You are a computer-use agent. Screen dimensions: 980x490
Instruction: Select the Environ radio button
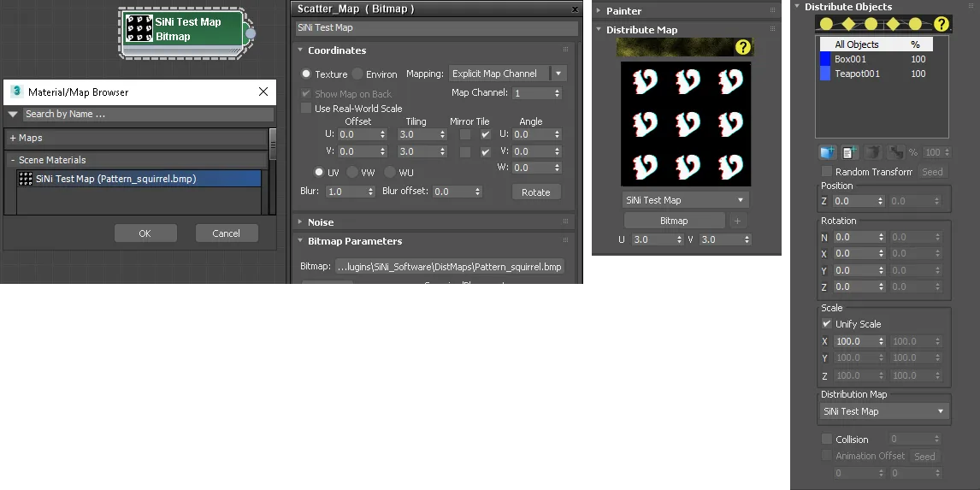pos(357,74)
